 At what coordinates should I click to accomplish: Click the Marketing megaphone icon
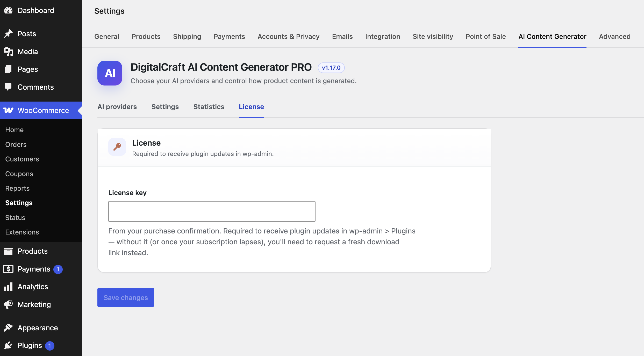(8, 304)
